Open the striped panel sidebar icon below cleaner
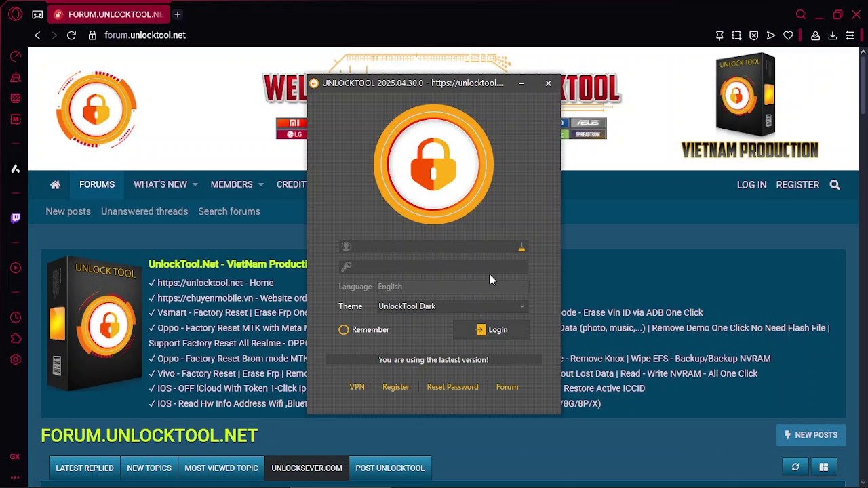Screen dimensions: 868x488 (x=15, y=98)
